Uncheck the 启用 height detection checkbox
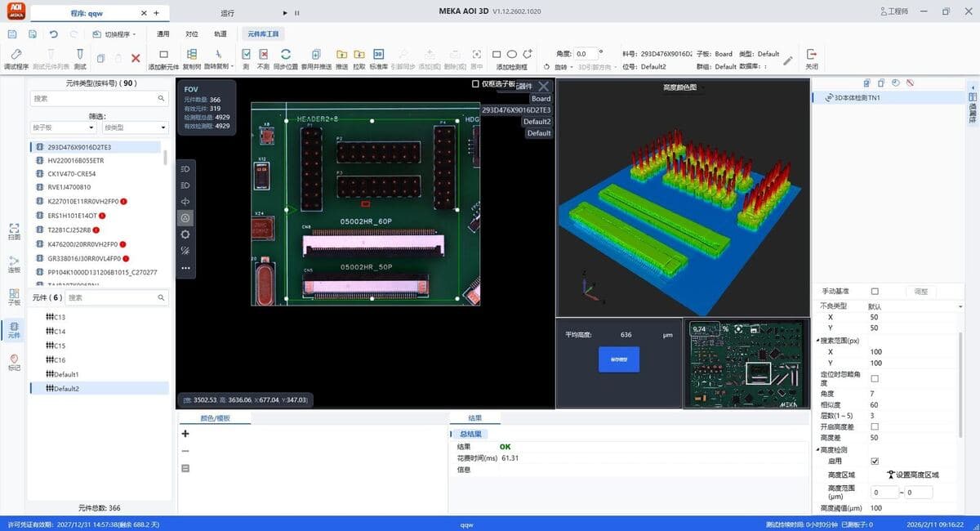980x531 pixels. (x=875, y=462)
